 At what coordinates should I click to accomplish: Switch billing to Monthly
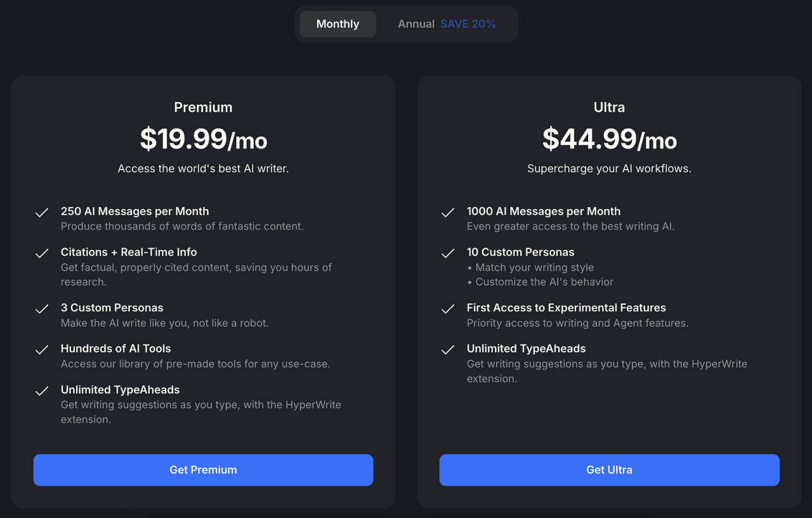click(x=337, y=24)
